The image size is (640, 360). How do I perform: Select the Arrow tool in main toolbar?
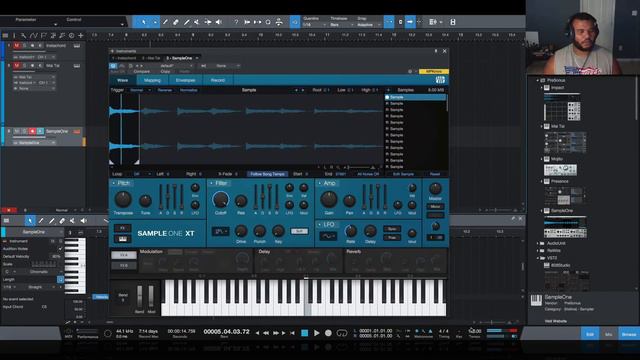coord(144,22)
